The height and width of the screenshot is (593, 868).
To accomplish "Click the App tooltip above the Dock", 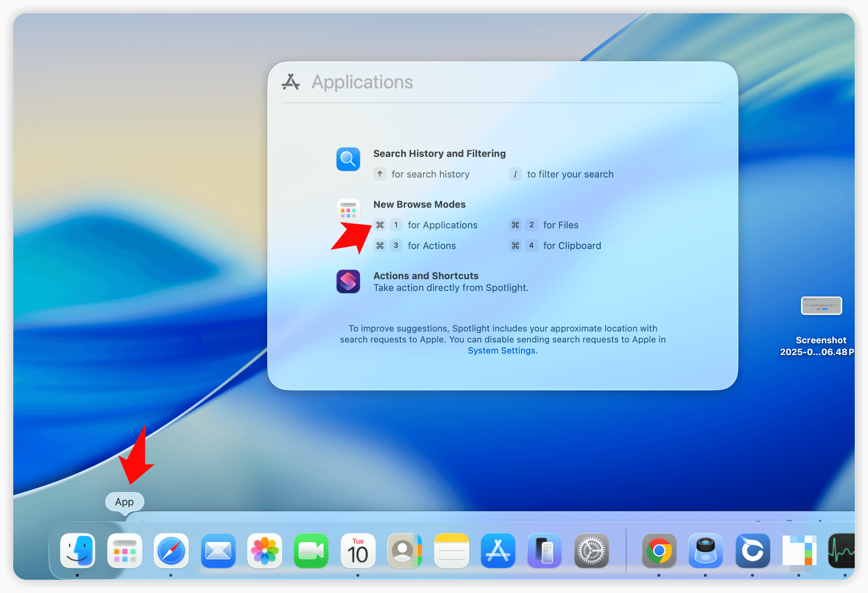I will point(124,502).
